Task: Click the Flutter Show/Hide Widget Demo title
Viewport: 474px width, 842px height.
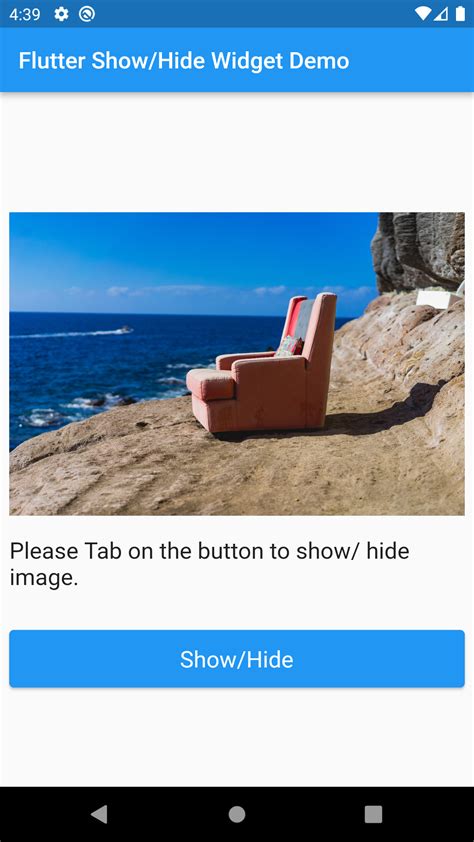Action: pyautogui.click(x=184, y=61)
